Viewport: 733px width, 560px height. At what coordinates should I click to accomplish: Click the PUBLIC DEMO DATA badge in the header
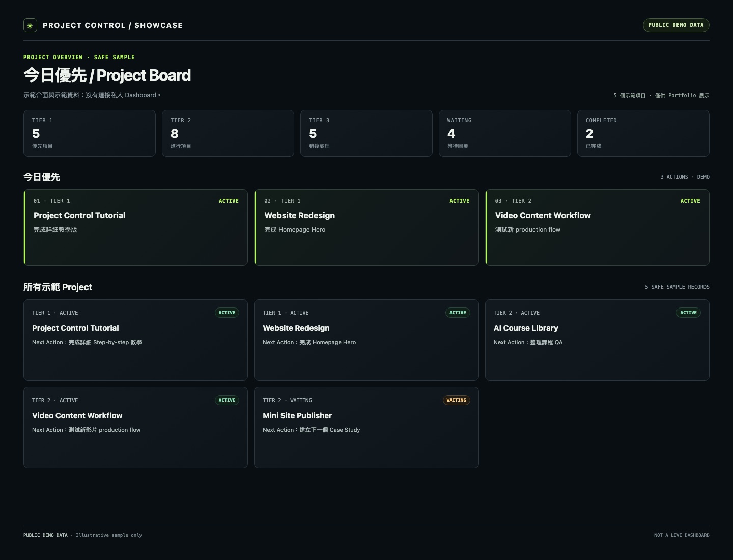[676, 25]
